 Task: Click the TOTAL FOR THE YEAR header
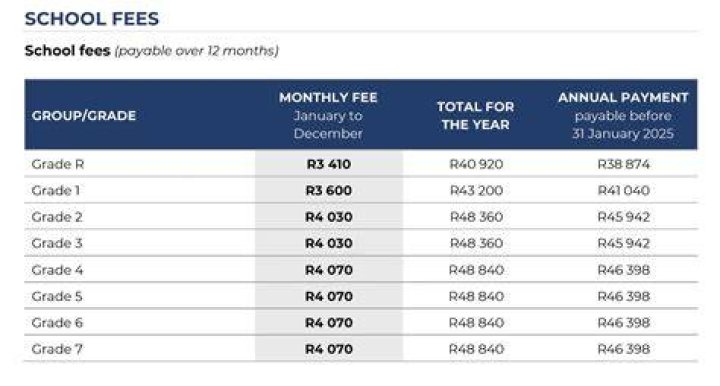coord(475,116)
